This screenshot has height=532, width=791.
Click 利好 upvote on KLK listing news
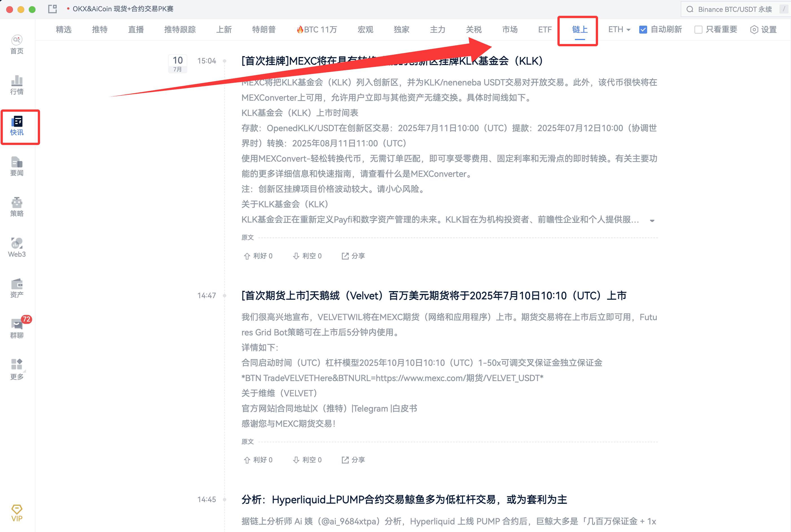point(258,256)
